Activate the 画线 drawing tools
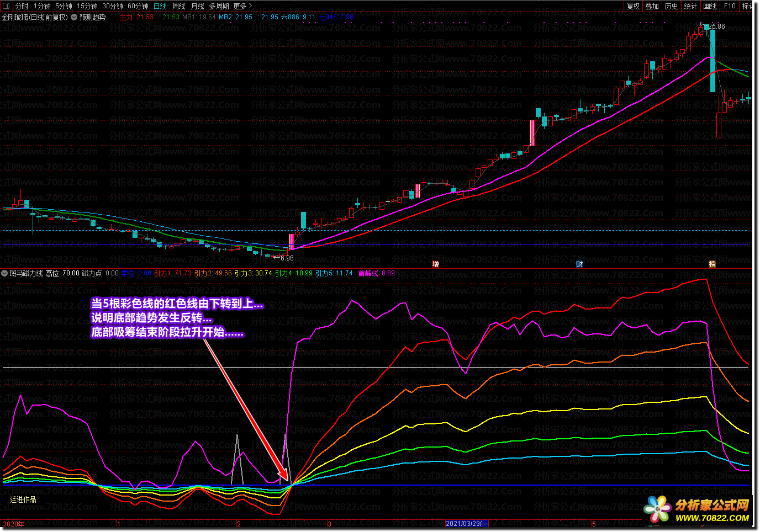The image size is (760, 532). pos(710,6)
